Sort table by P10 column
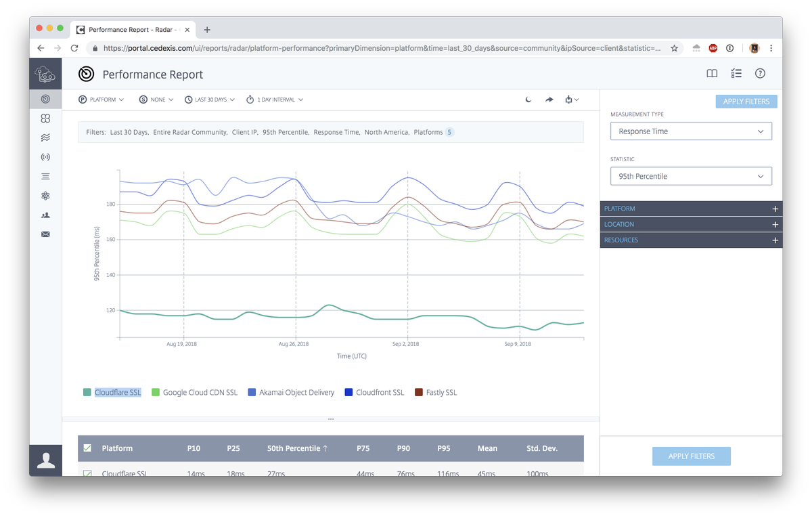This screenshot has height=518, width=812. point(193,448)
